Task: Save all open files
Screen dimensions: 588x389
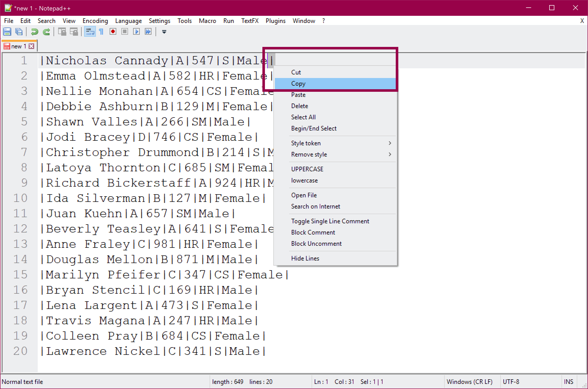Action: coord(18,31)
